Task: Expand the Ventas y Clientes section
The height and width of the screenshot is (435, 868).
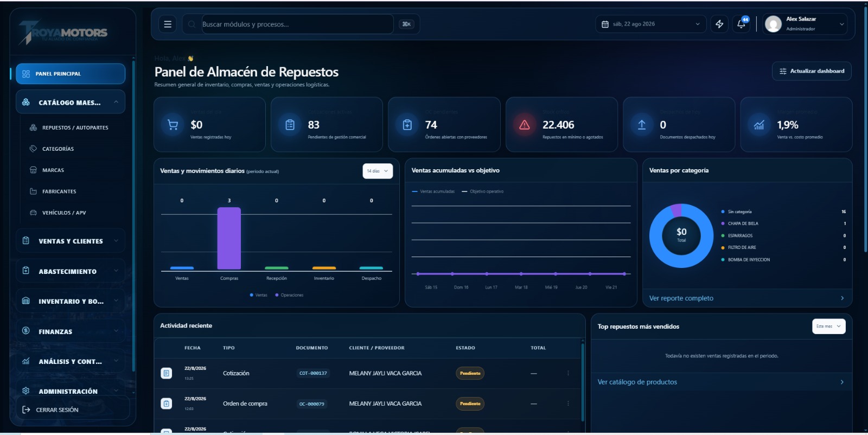Action: point(71,241)
